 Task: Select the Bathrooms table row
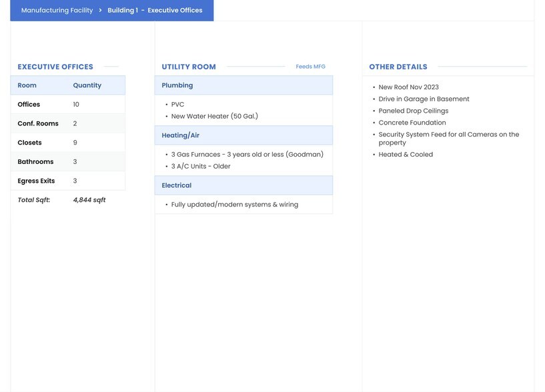(67, 161)
